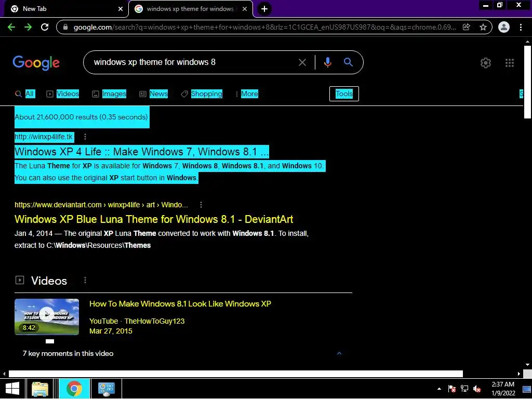Open the Windows XP 4 Life result title
Viewport: 532px width, 399px height.
pyautogui.click(x=141, y=151)
